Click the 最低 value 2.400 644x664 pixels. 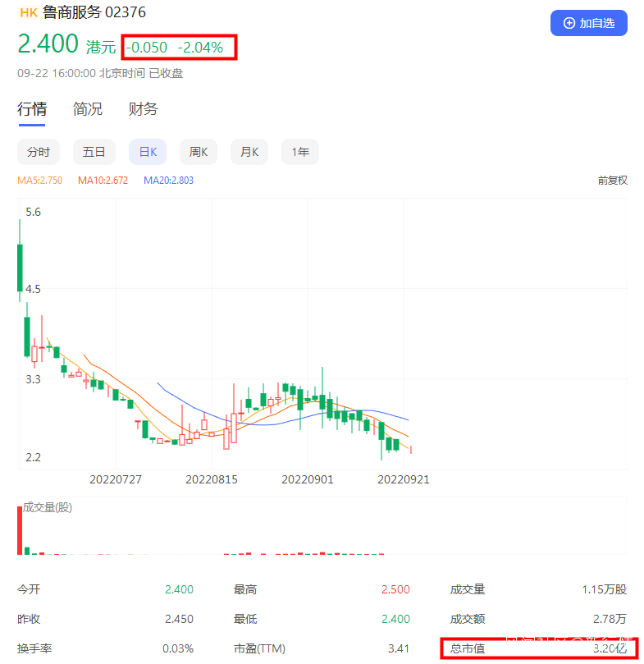[x=395, y=619]
